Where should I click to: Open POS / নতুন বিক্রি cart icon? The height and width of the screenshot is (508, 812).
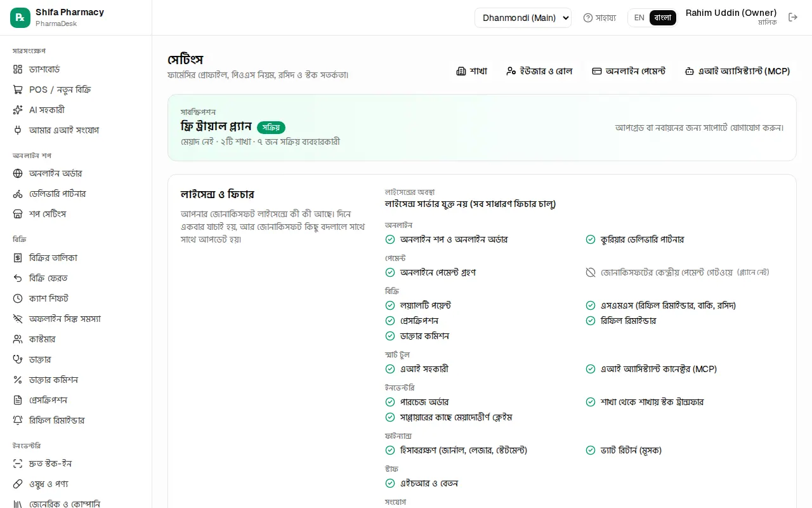[18, 90]
